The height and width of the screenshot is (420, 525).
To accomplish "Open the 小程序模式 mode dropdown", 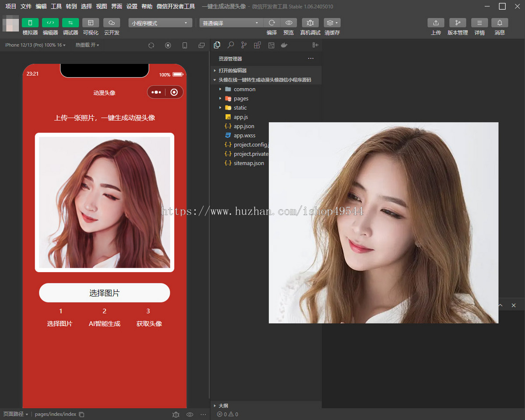I will pyautogui.click(x=160, y=23).
